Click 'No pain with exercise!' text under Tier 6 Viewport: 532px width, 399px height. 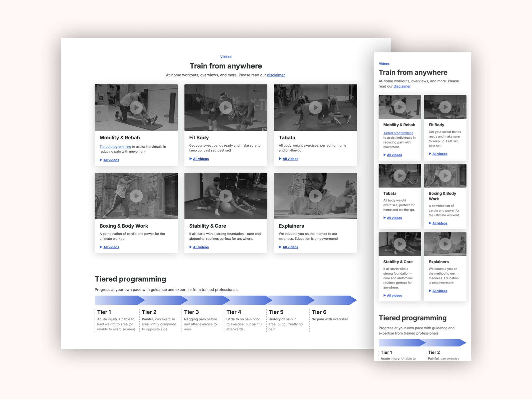[329, 319]
